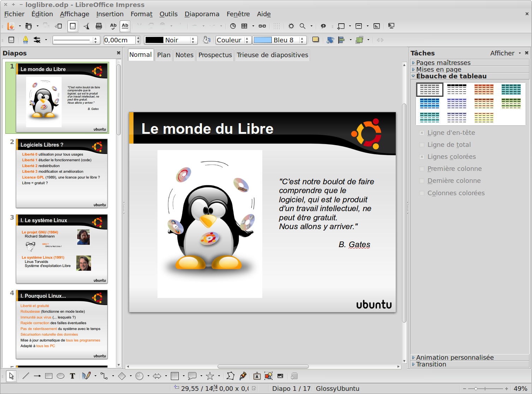Pick the stars shapes tool
532x394 pixels.
[210, 376]
